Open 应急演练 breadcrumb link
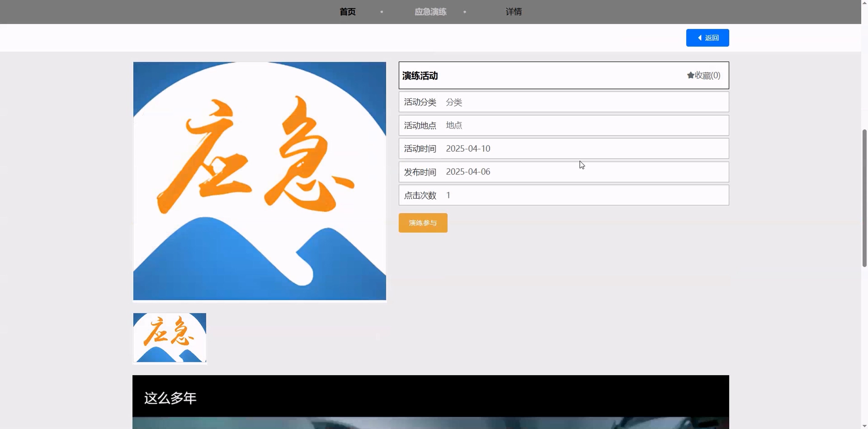The image size is (868, 429). [430, 12]
